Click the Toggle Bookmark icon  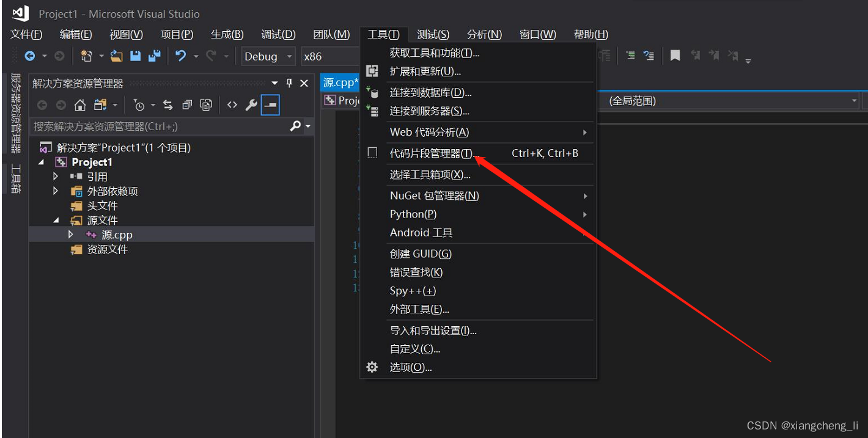pos(675,56)
